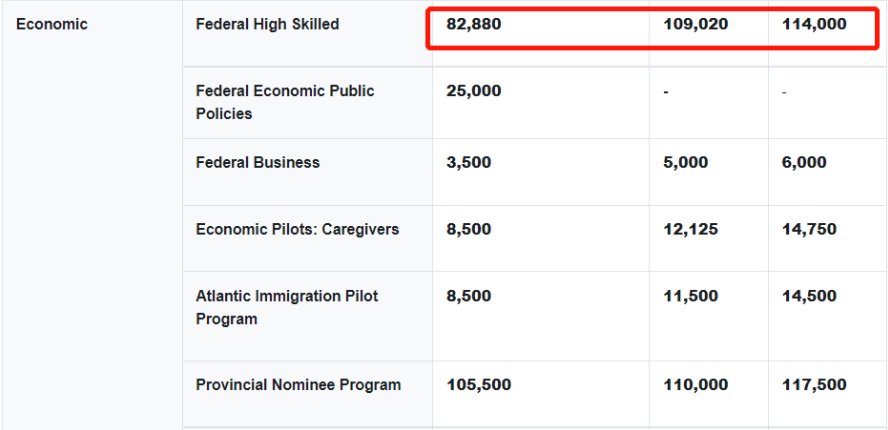
Task: Click the 11,500 Atlantic Immigration value
Action: (690, 296)
